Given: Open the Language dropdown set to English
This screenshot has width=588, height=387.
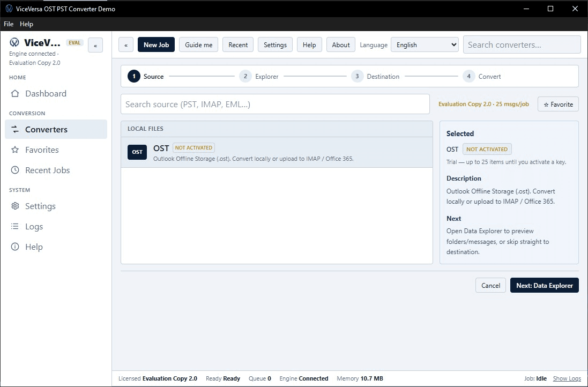Looking at the screenshot, I should [425, 44].
